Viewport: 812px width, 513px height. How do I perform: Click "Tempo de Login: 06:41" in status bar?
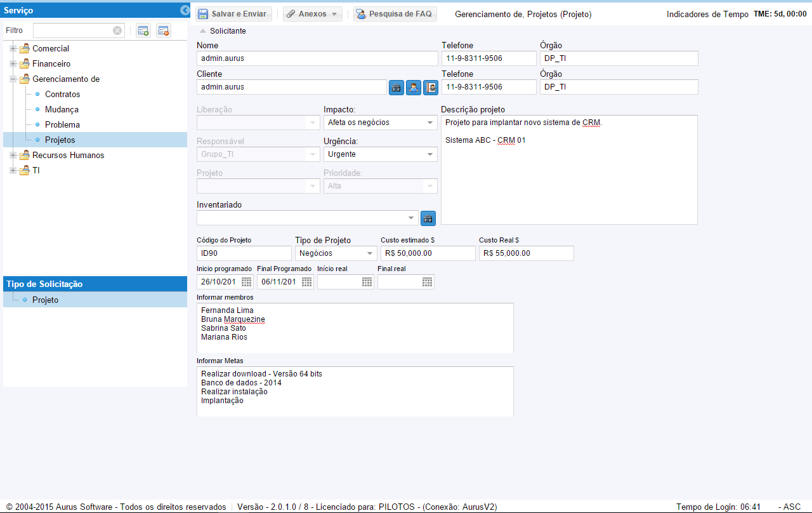point(718,507)
